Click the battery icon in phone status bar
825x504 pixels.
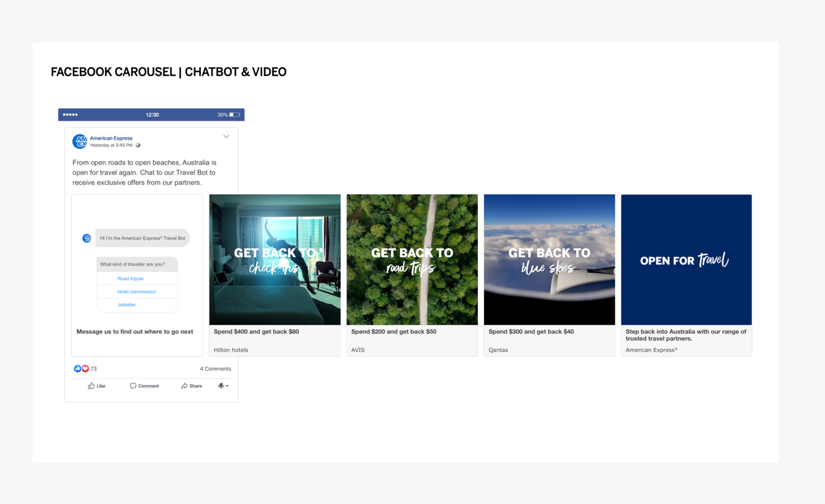pyautogui.click(x=235, y=115)
